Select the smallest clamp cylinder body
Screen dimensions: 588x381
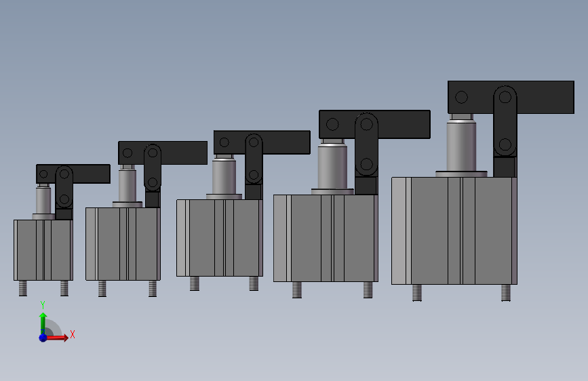pos(43,250)
